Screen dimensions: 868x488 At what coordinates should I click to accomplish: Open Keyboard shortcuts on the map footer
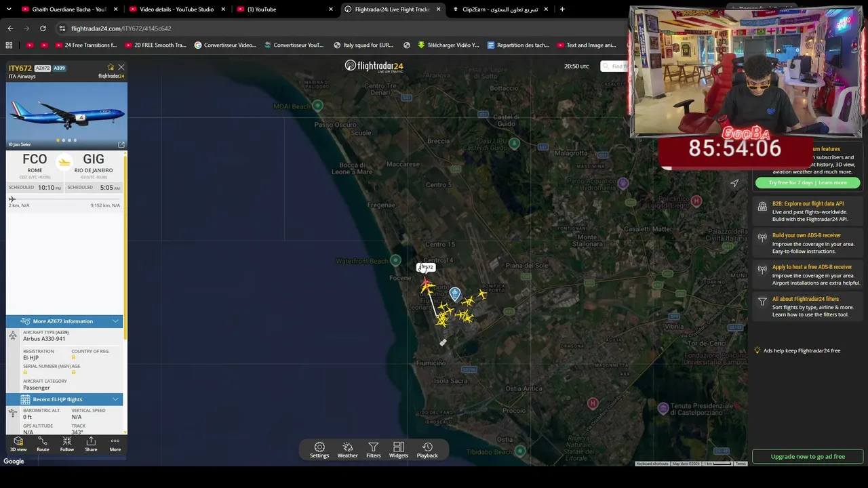(652, 464)
